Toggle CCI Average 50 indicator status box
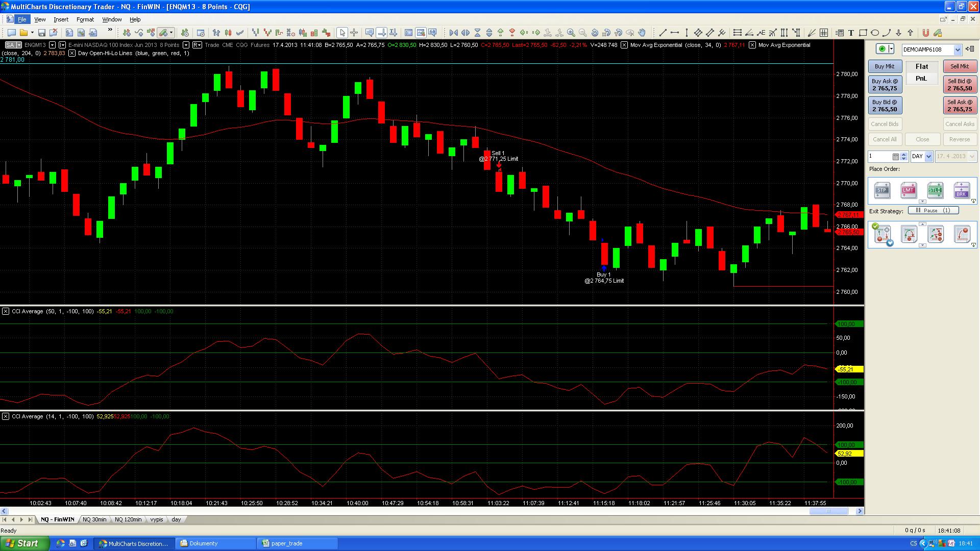Viewport: 980px width, 551px height. [x=6, y=311]
